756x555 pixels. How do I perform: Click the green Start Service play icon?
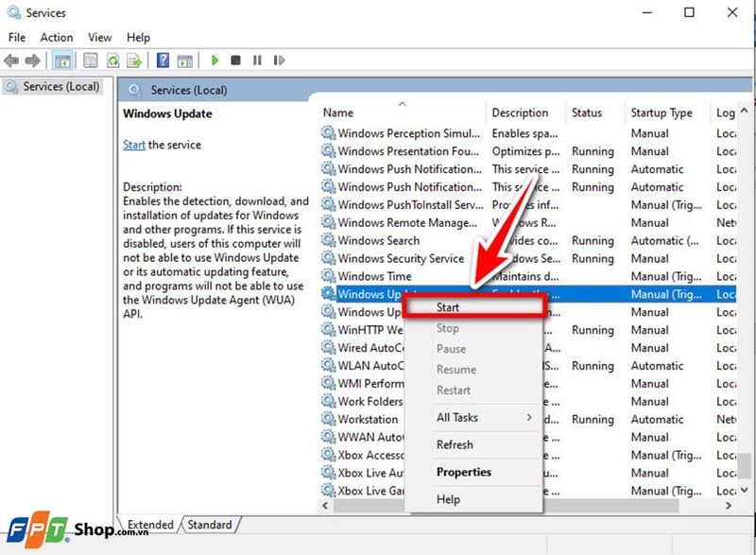[215, 61]
